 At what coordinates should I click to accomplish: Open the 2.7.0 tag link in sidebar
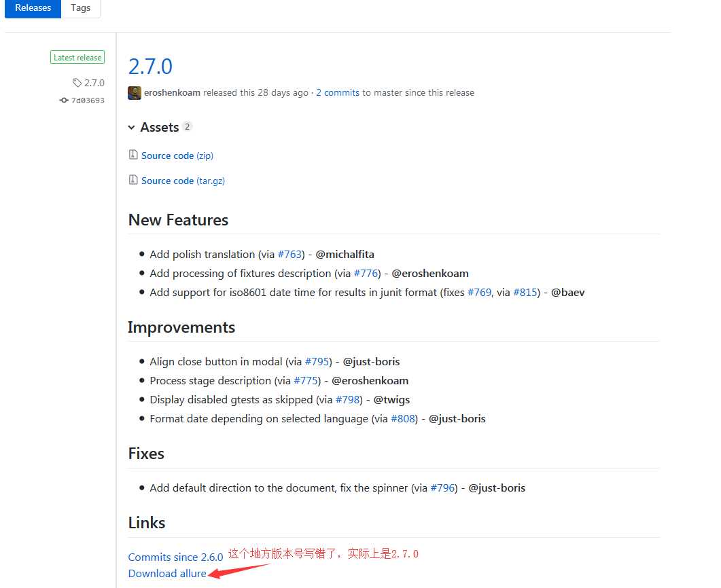[x=94, y=83]
